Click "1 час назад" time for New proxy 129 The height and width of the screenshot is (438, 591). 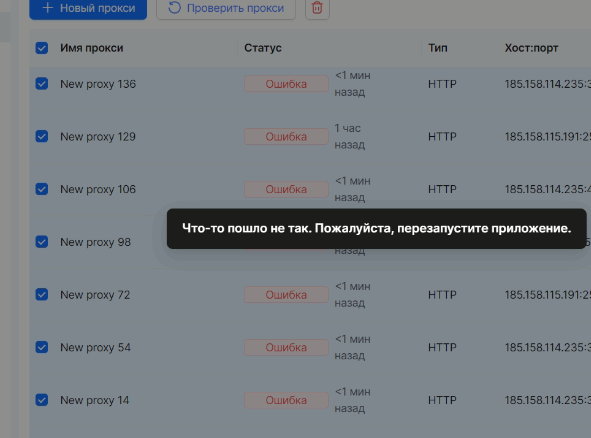(x=349, y=136)
